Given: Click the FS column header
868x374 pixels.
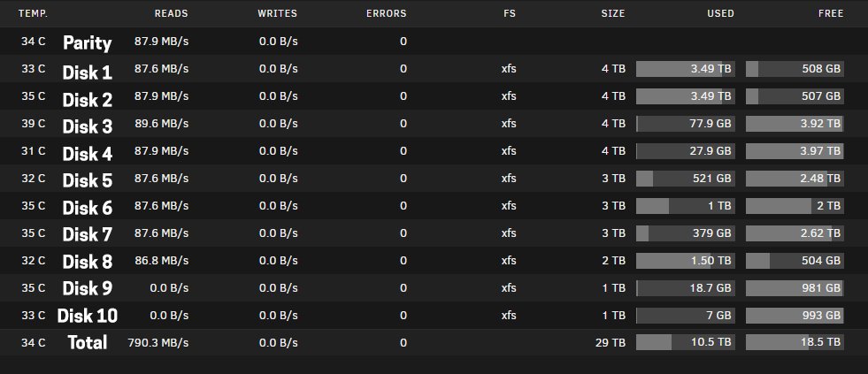Looking at the screenshot, I should pos(510,13).
